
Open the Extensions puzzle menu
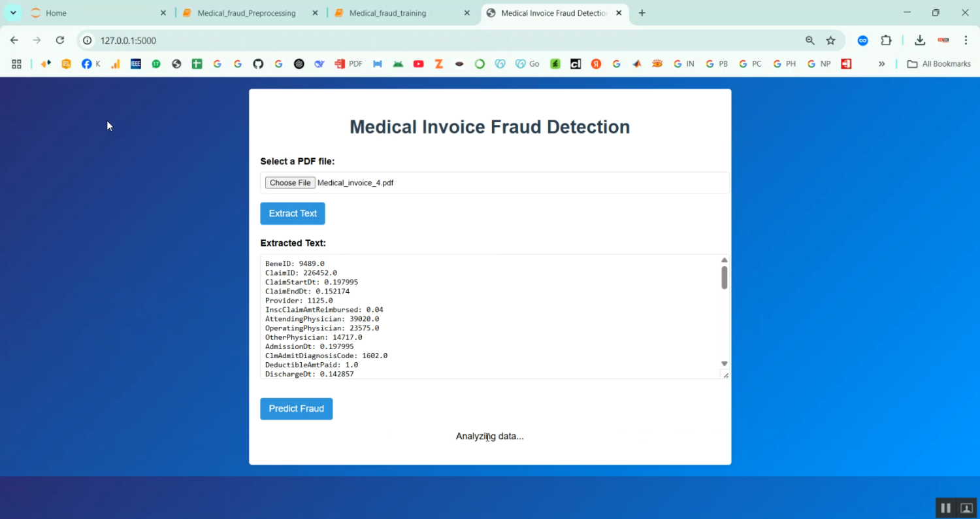coord(886,41)
